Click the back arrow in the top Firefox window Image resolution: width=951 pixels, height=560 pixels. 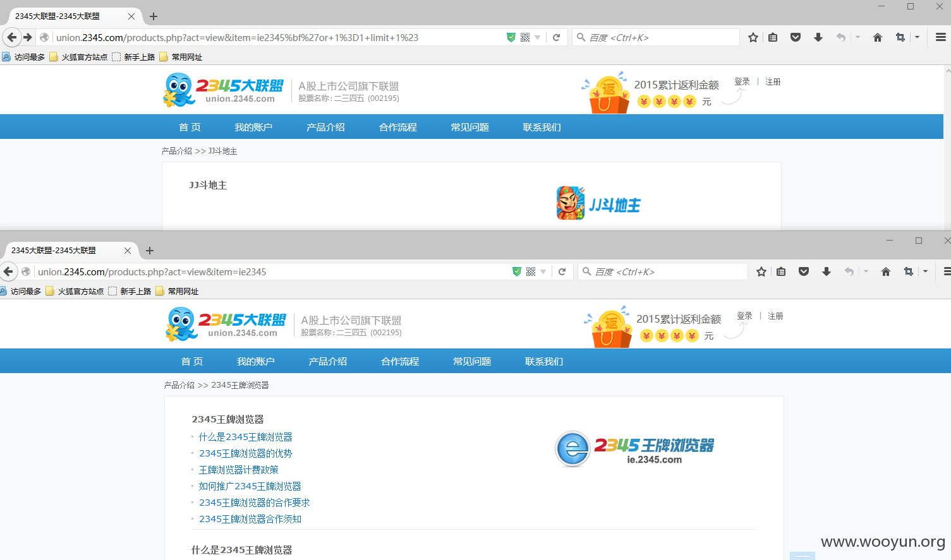11,37
